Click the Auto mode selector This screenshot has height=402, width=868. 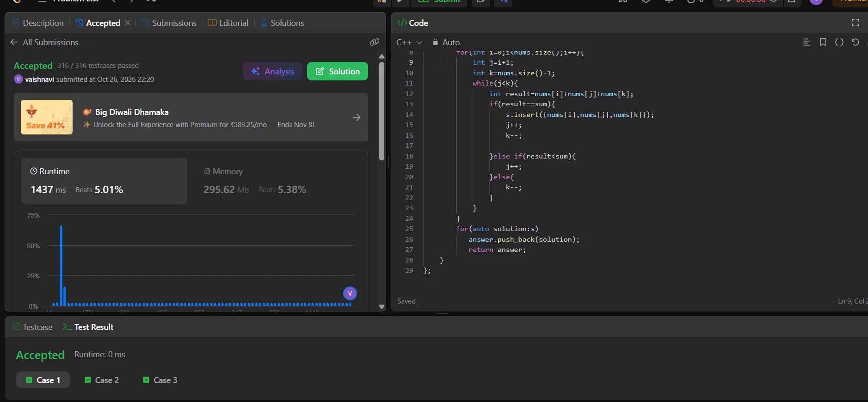pos(446,43)
